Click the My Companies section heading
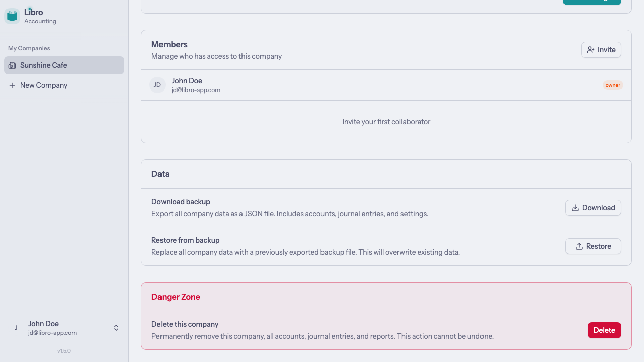This screenshot has height=362, width=644. [29, 48]
